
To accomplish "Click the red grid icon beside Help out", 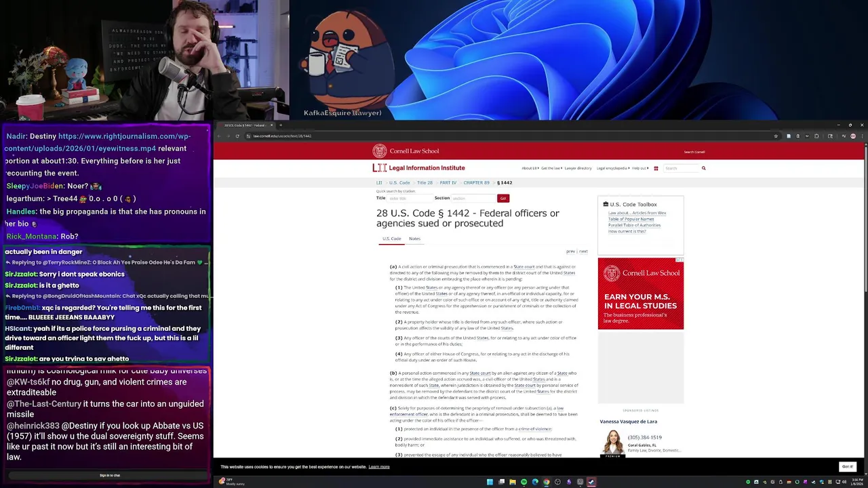I will pos(656,168).
